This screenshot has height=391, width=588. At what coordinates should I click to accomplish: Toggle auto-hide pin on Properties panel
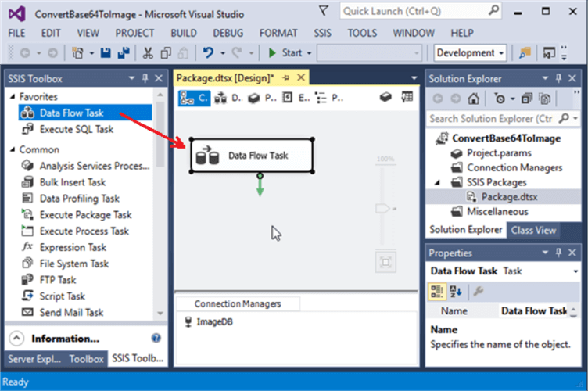(559, 253)
